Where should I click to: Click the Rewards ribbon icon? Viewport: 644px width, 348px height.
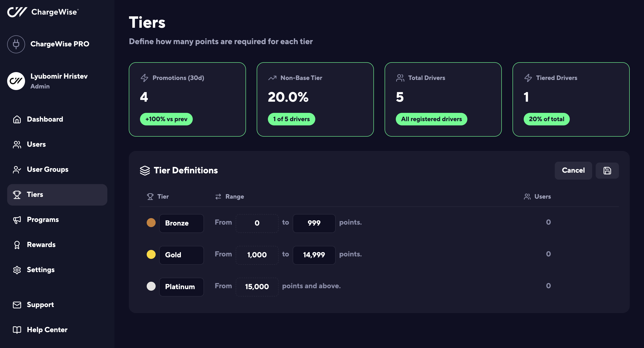point(17,245)
